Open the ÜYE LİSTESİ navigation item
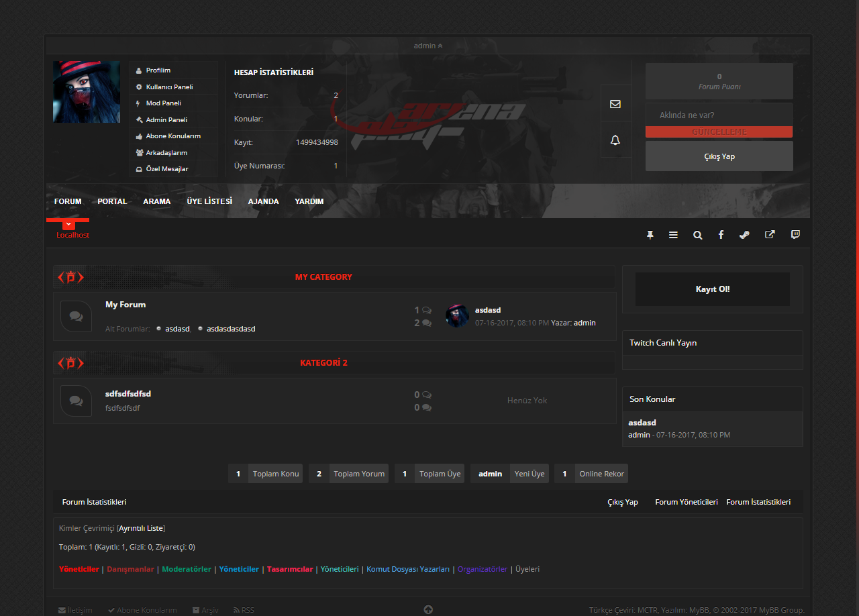 coord(209,201)
